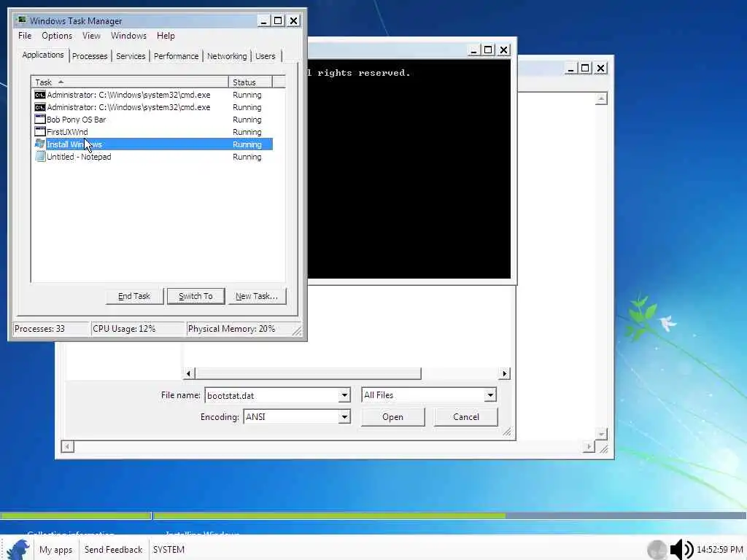This screenshot has width=747, height=560.
Task: Click the New Task... button
Action: 257,296
